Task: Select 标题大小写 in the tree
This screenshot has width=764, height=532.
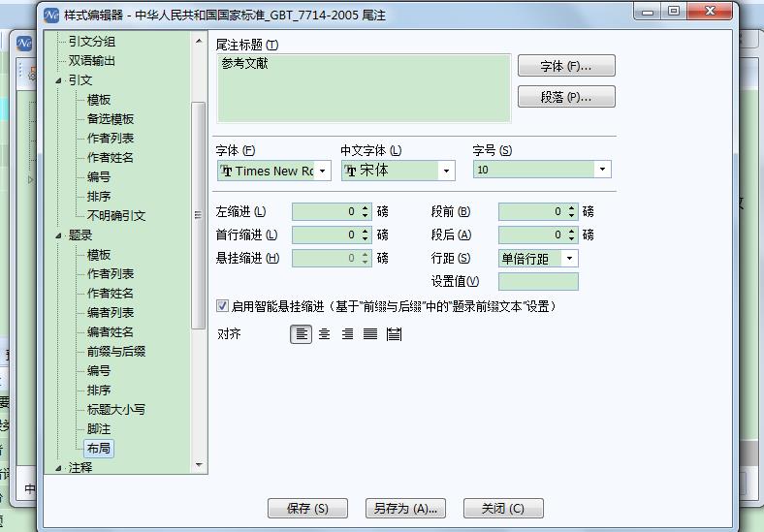Action: [x=116, y=410]
